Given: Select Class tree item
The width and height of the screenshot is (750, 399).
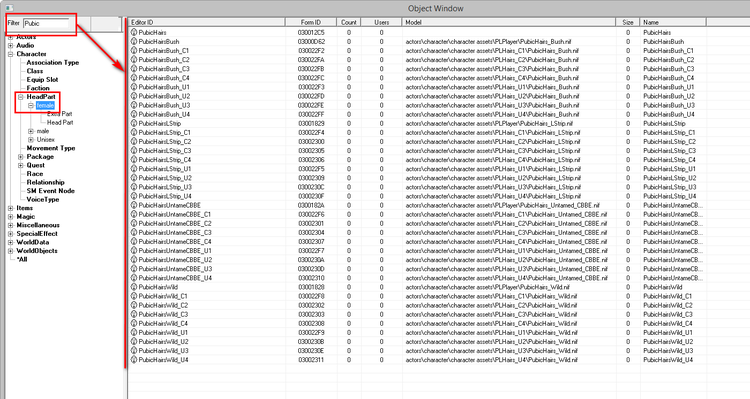Looking at the screenshot, I should (35, 71).
